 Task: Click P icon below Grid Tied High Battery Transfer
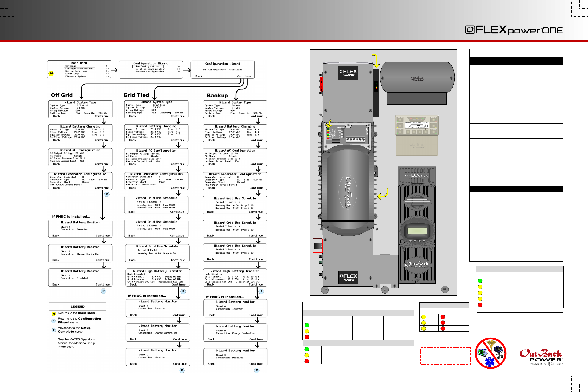183,291
